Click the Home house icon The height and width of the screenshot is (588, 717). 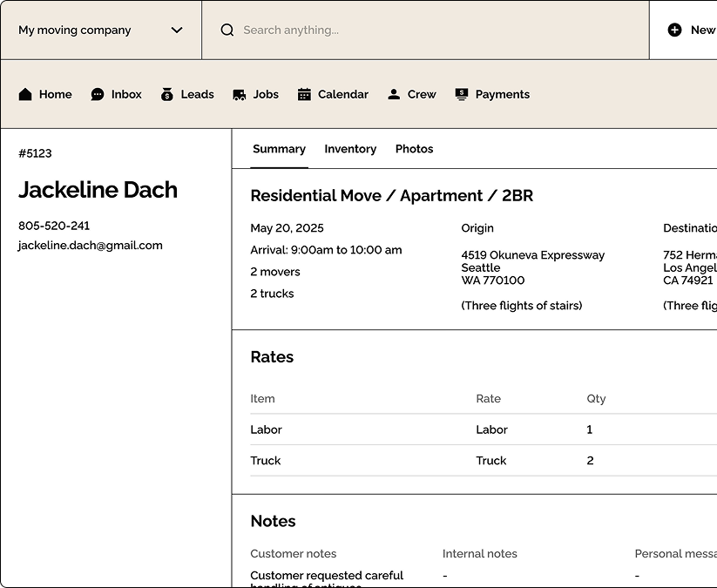[x=25, y=94]
